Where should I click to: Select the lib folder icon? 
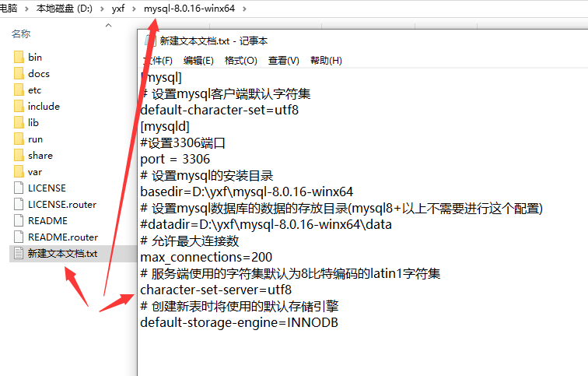[x=19, y=123]
